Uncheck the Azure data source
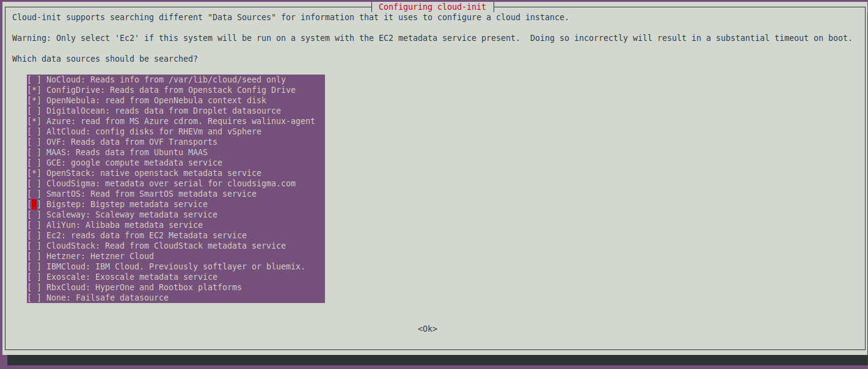868x369 pixels. coord(34,121)
